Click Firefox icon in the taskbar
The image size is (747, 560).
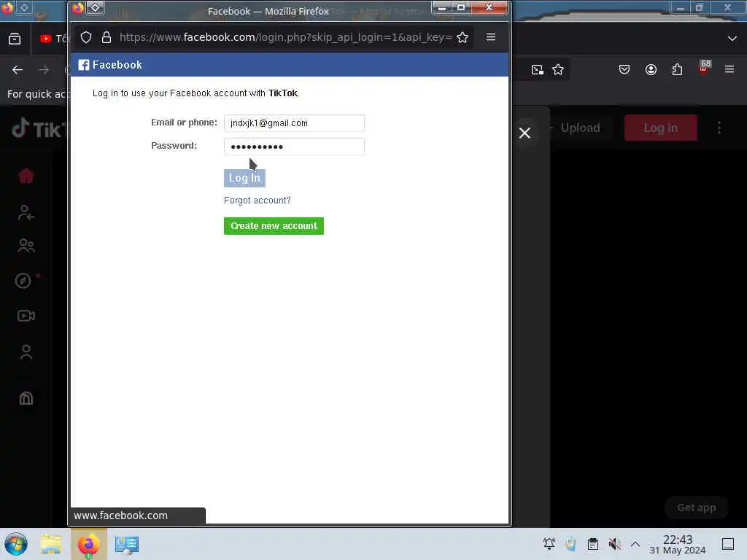pos(88,544)
